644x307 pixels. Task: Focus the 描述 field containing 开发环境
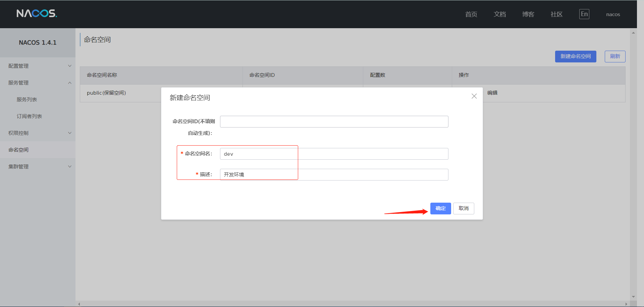click(x=334, y=174)
